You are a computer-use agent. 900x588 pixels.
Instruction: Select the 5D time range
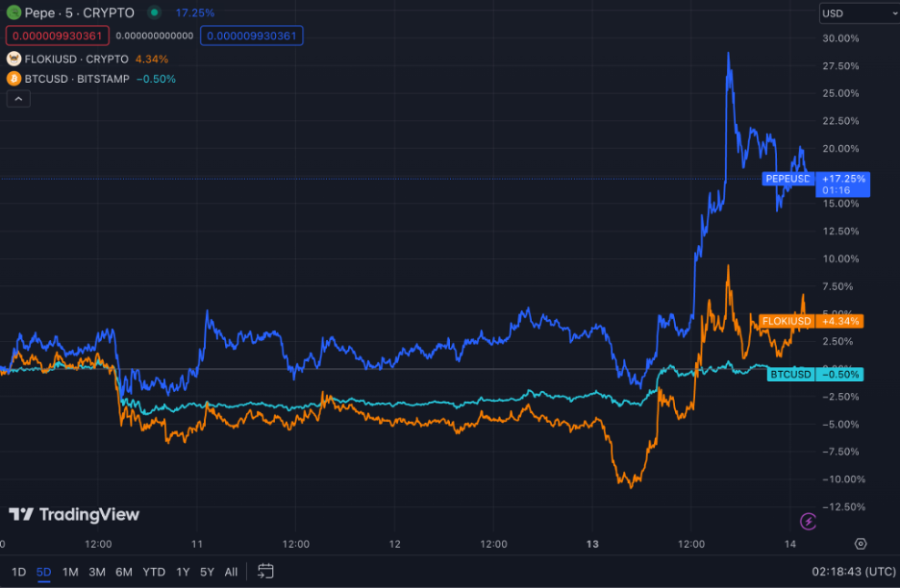[x=43, y=572]
